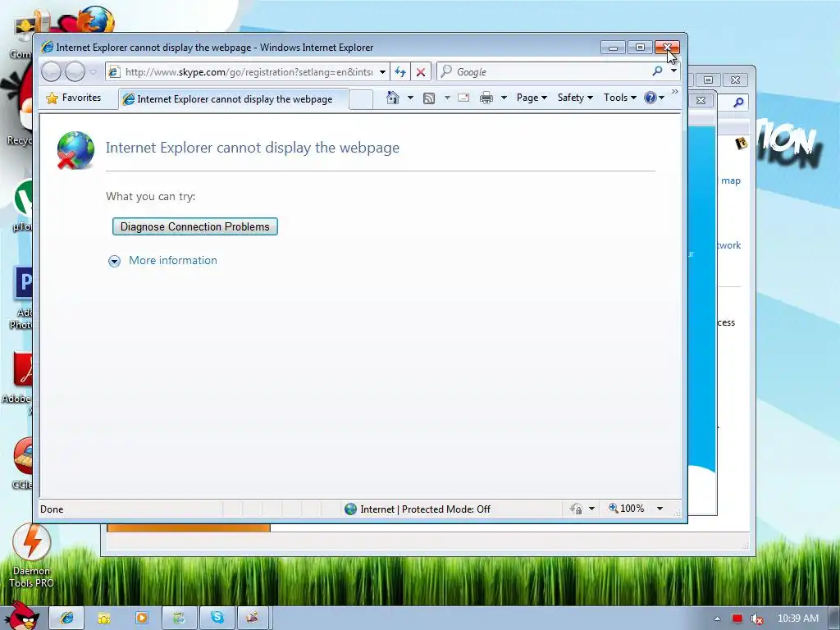Open the Page menu
The width and height of the screenshot is (840, 630).
532,98
